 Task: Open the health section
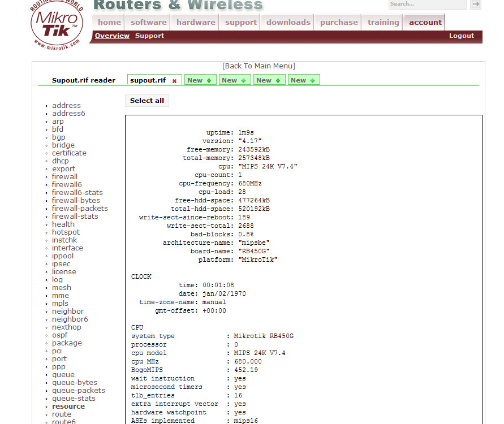63,224
